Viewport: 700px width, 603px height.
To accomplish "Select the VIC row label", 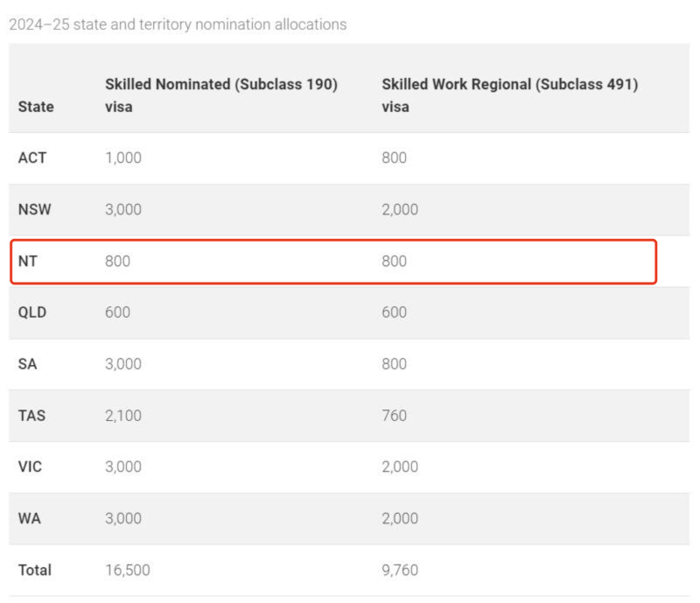I will (31, 466).
